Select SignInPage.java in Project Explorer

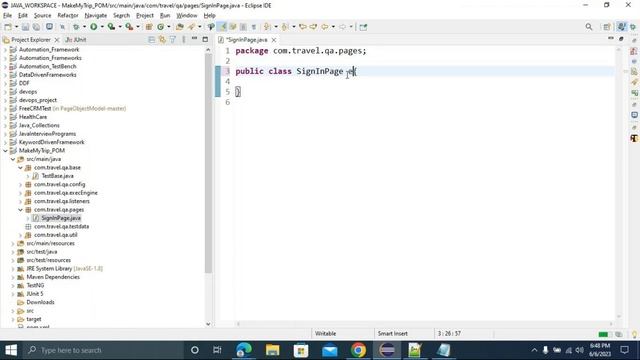(61, 218)
